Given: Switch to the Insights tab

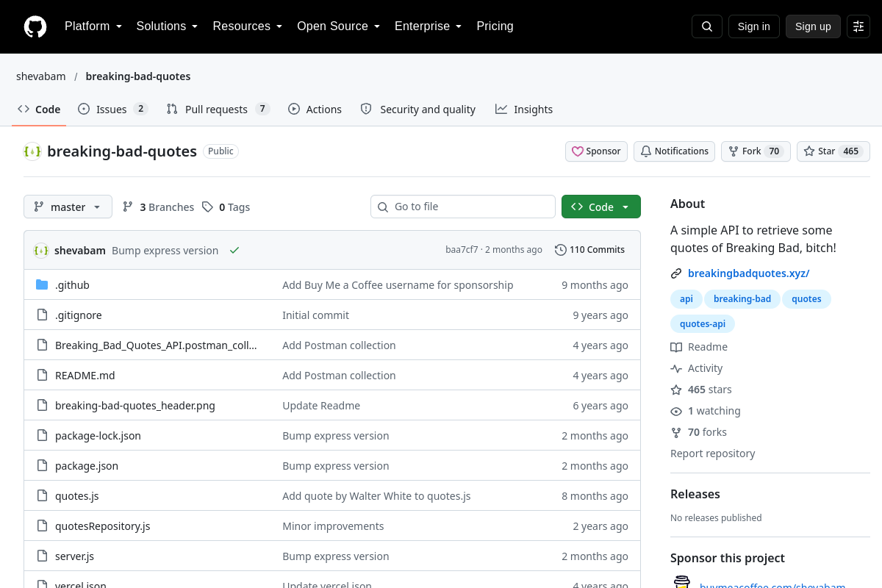Looking at the screenshot, I should tap(524, 110).
